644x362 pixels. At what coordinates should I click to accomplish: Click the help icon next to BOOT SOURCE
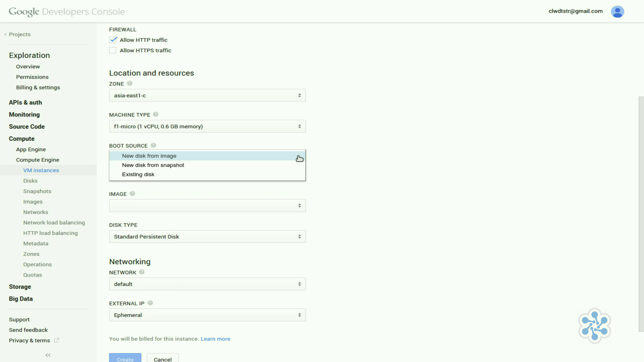(153, 145)
